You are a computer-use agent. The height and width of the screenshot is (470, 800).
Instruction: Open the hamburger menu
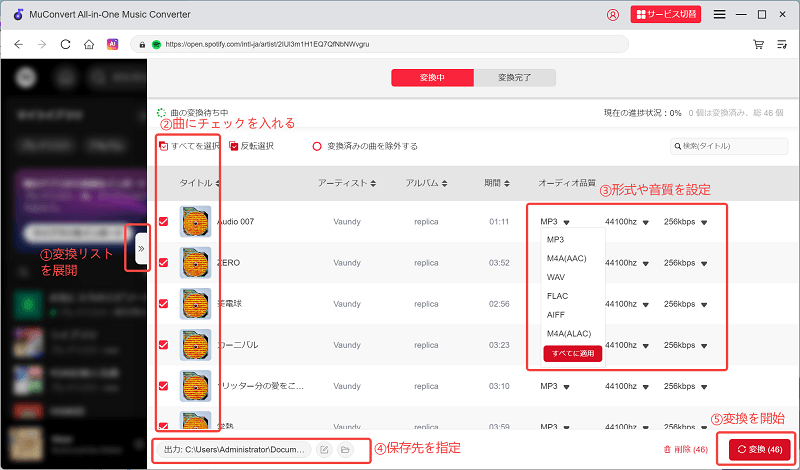coord(719,15)
